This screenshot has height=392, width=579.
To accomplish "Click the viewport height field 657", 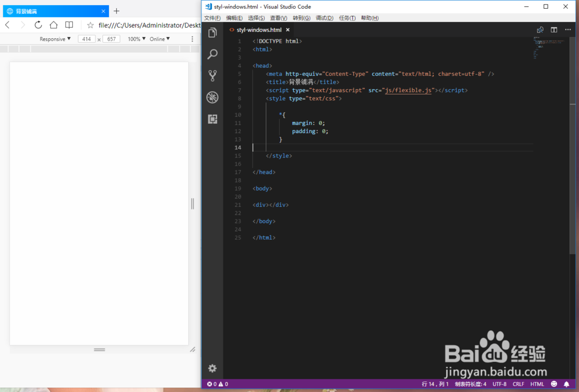I will coord(112,39).
